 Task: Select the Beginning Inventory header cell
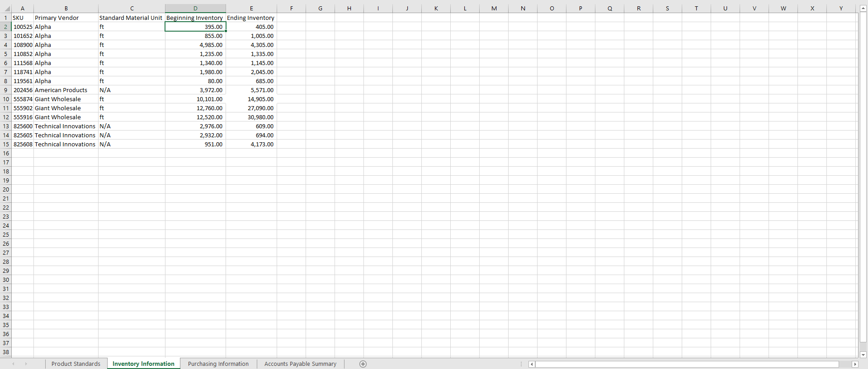point(195,18)
